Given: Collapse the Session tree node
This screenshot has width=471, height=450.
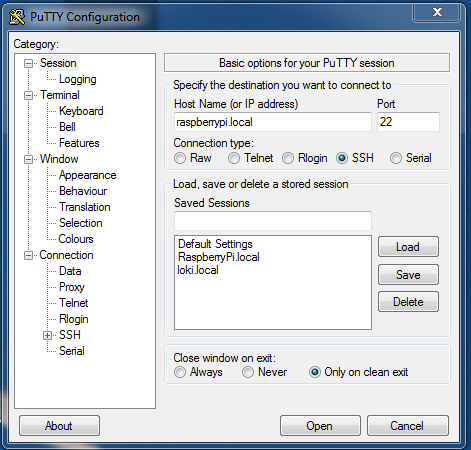Looking at the screenshot, I should 29,63.
